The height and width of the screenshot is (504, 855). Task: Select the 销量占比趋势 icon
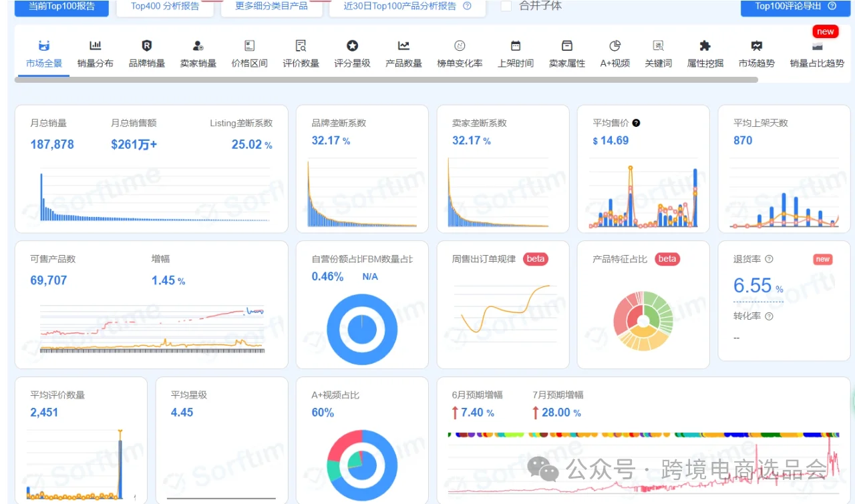tap(817, 46)
